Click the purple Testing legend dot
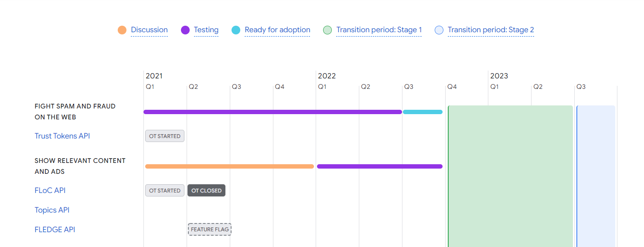 185,30
